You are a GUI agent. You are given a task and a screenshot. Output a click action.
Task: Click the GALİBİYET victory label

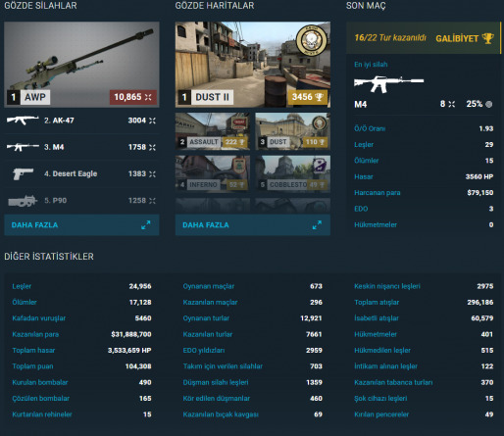pyautogui.click(x=457, y=38)
